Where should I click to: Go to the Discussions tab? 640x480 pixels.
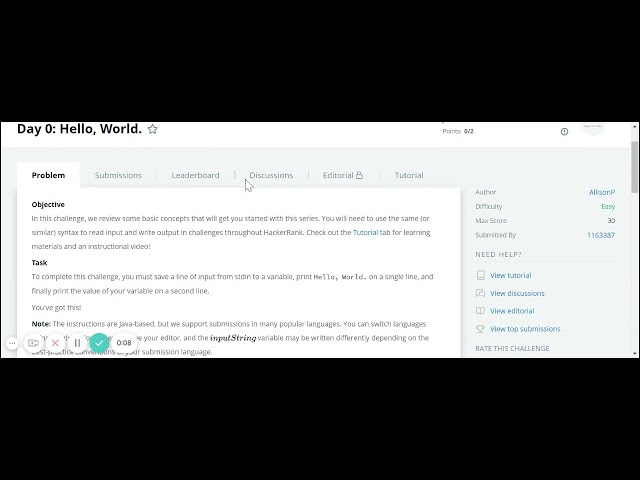(x=271, y=175)
